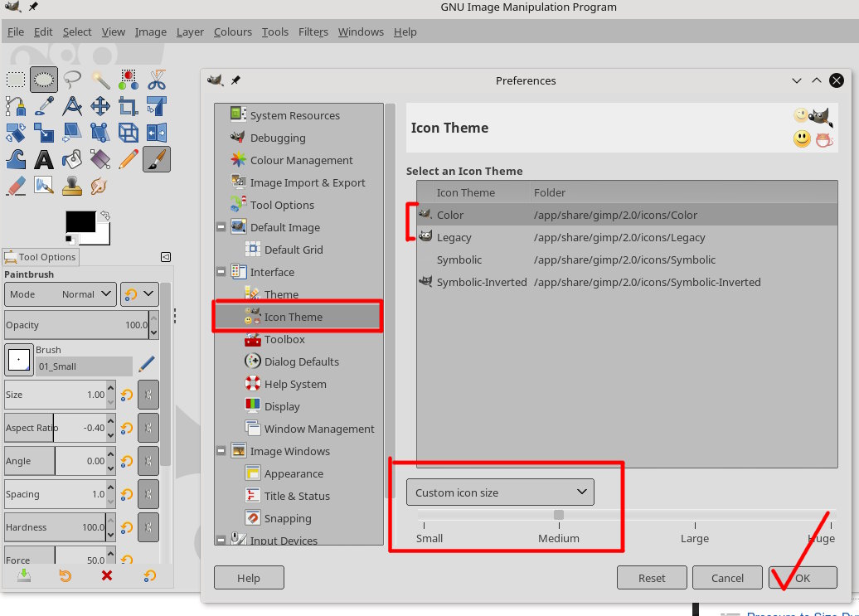Viewport: 859px width, 616px height.
Task: Click the Help button in Preferences
Action: coord(249,578)
